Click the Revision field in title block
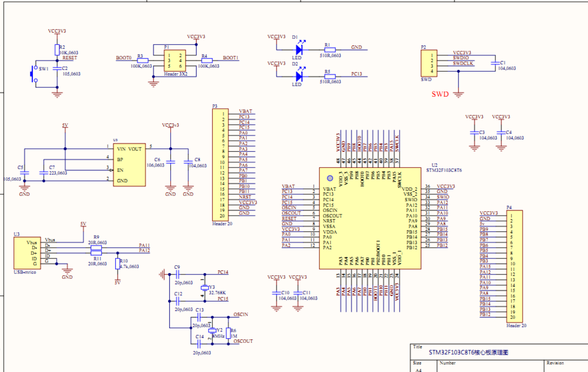 coord(555,363)
